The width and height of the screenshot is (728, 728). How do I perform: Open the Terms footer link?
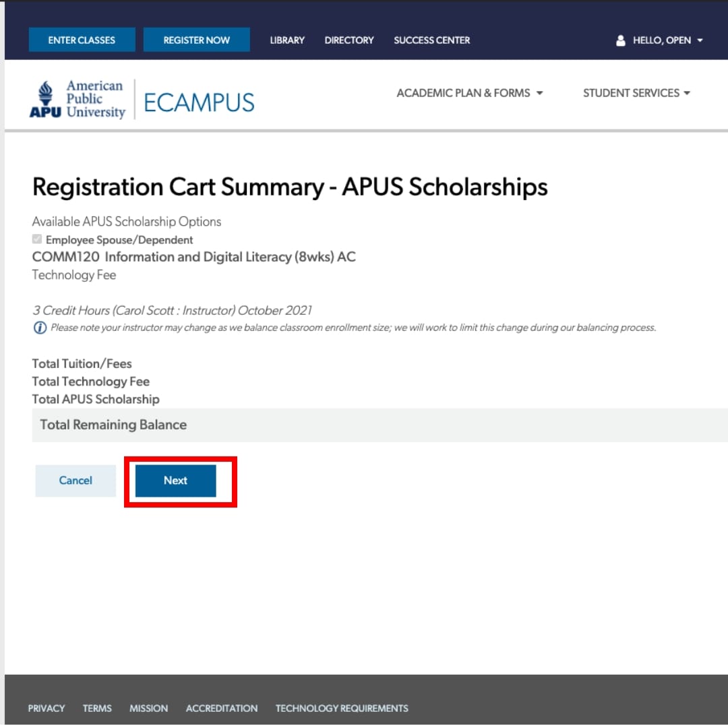click(x=97, y=708)
